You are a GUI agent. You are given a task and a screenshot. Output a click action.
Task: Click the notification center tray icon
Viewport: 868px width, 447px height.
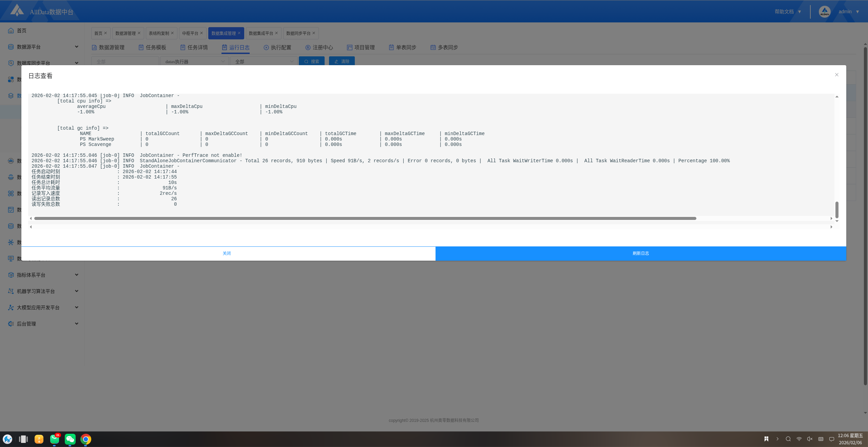(831, 439)
